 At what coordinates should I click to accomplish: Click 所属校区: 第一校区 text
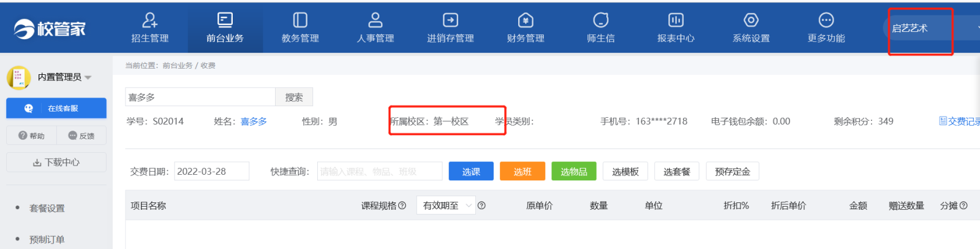coord(429,121)
